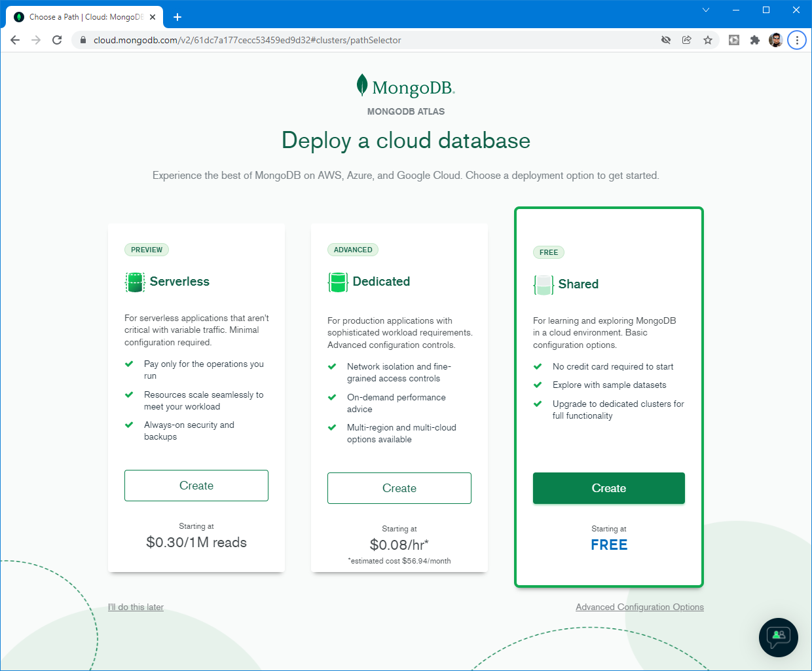Reload the current page
812x671 pixels.
pyautogui.click(x=57, y=40)
